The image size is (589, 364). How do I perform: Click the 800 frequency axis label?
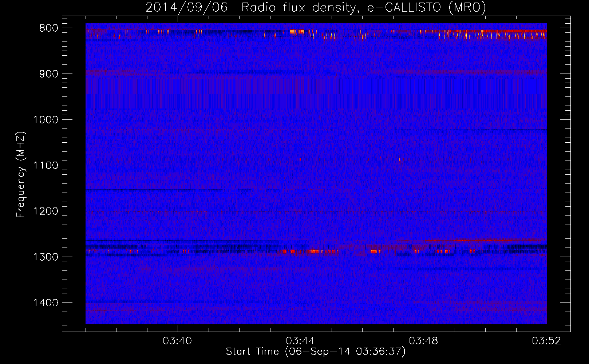48,28
